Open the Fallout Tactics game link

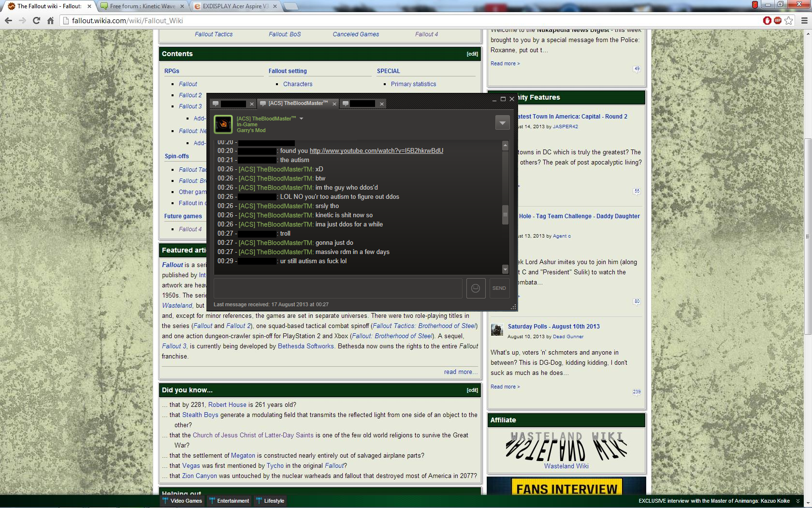(x=214, y=34)
